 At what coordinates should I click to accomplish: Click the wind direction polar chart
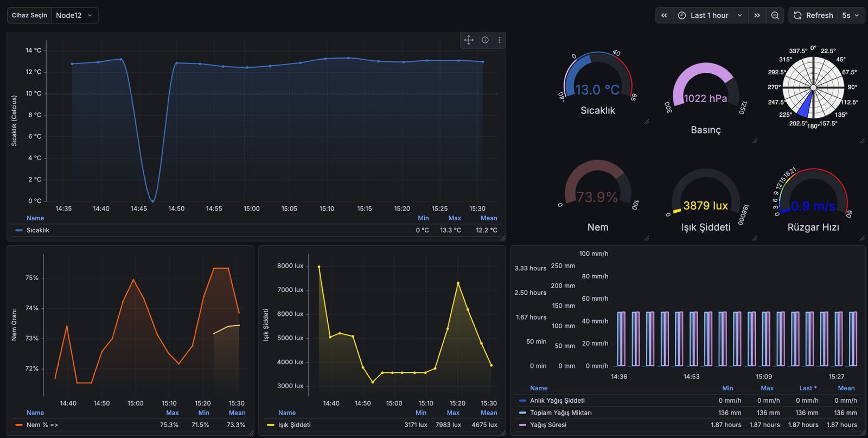pyautogui.click(x=813, y=87)
